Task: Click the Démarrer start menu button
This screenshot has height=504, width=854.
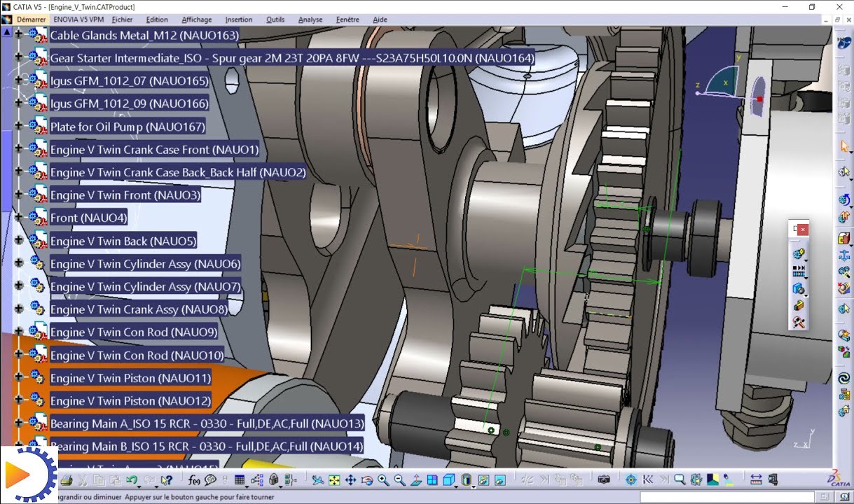Action: (x=31, y=20)
